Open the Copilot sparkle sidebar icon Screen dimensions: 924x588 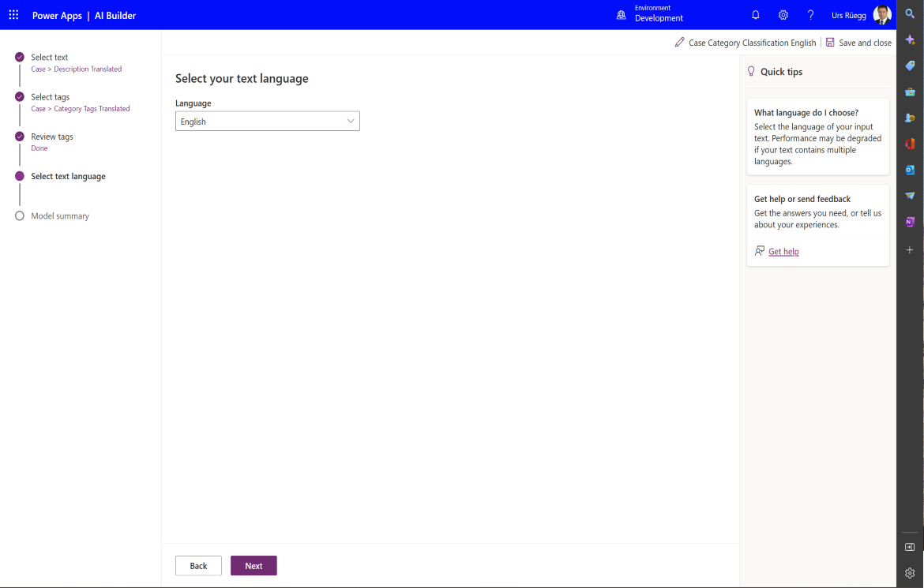pyautogui.click(x=910, y=39)
